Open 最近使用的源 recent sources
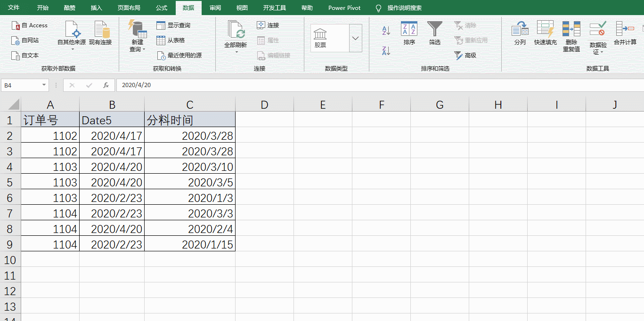The image size is (644, 321). pos(179,56)
